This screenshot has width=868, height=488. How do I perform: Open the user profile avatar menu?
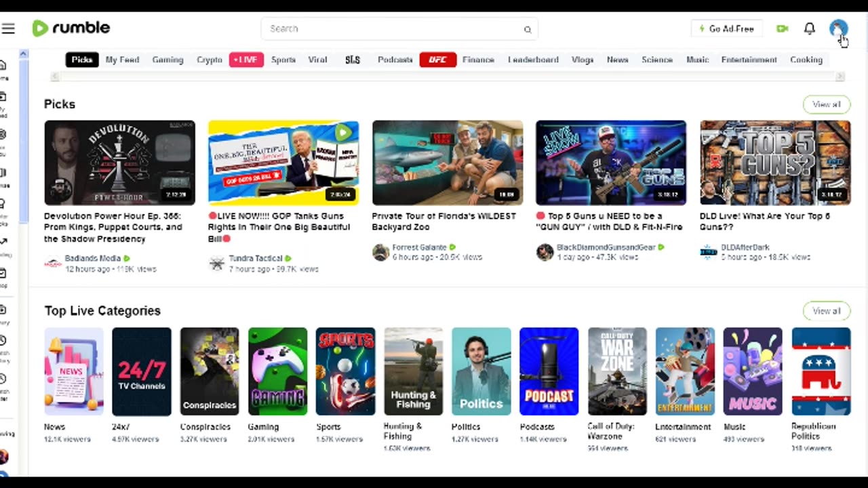click(838, 28)
